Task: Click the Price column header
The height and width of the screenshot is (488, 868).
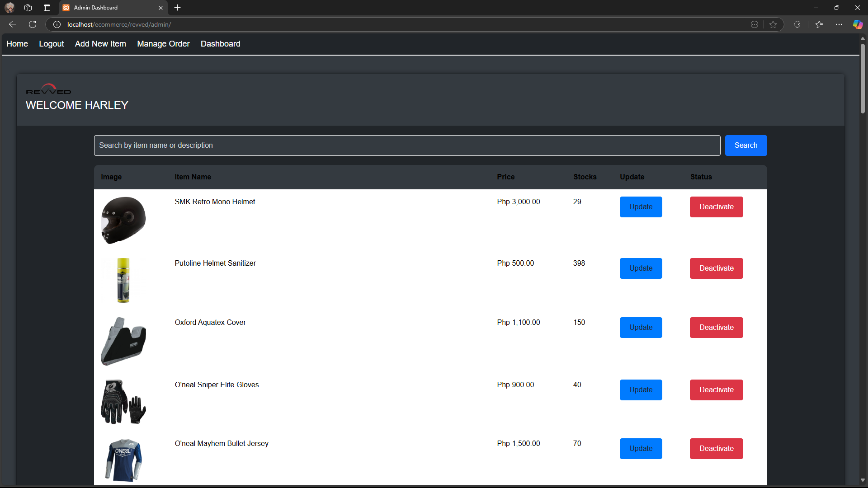Action: [506, 177]
